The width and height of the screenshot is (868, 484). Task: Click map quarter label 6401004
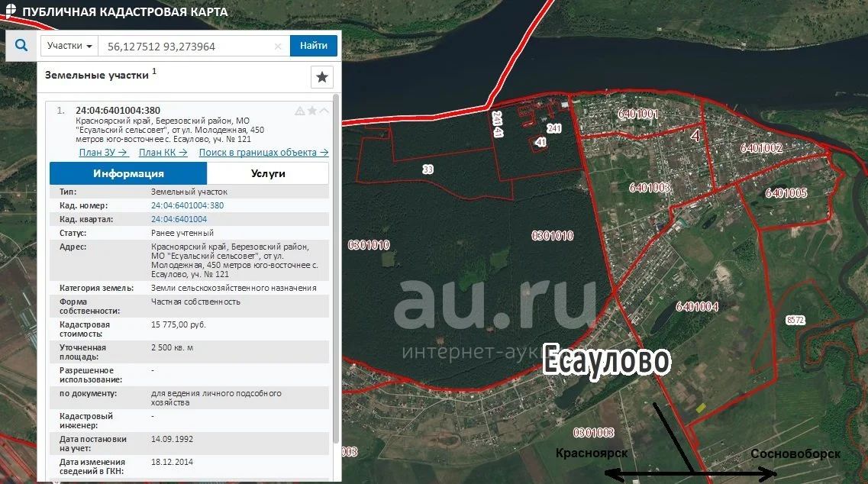(697, 307)
